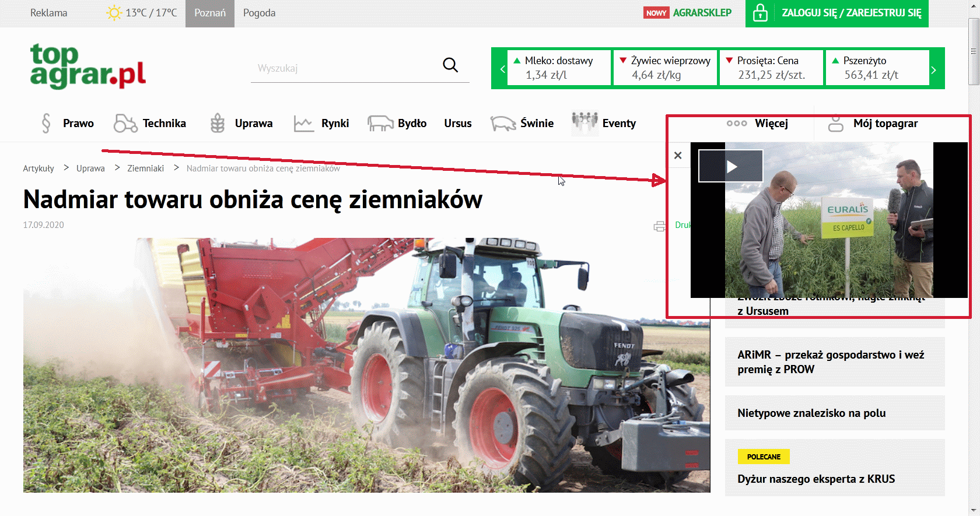Click the headline Nadmiar towaru obniża cenę ziemniaków
The image size is (980, 516).
(x=253, y=199)
